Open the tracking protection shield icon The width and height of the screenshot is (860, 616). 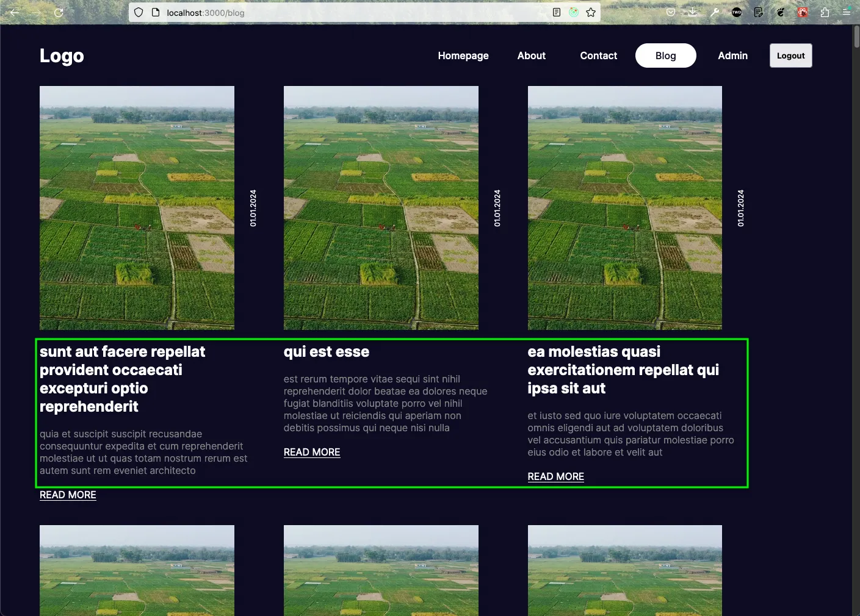point(139,12)
